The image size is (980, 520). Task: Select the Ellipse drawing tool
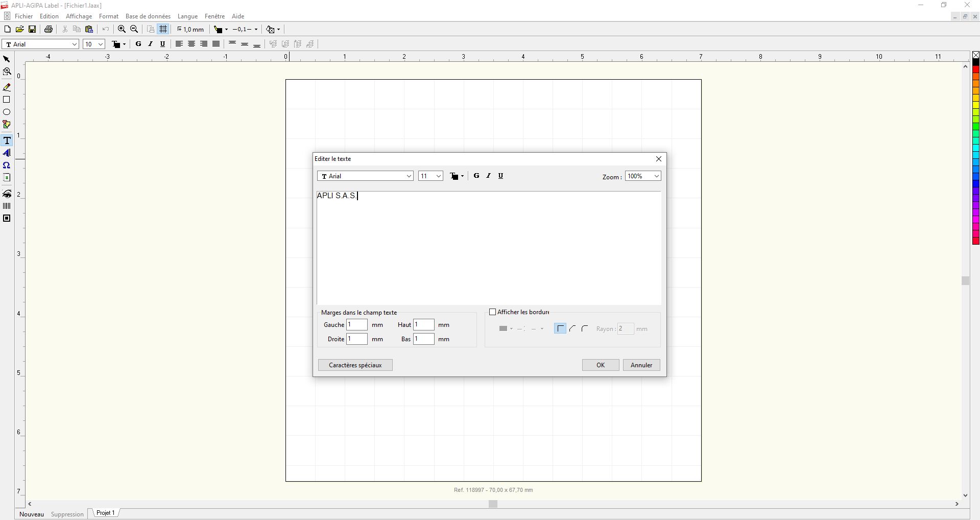[x=7, y=112]
